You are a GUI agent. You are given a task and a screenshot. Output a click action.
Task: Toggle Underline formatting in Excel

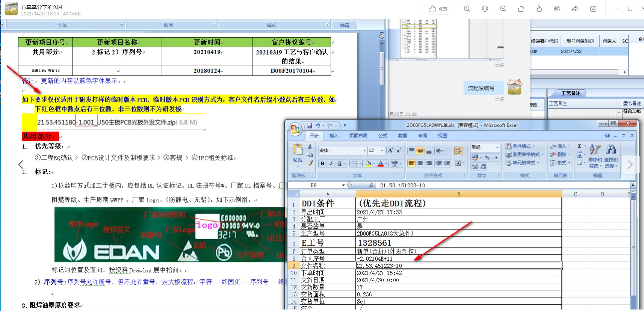(x=340, y=163)
